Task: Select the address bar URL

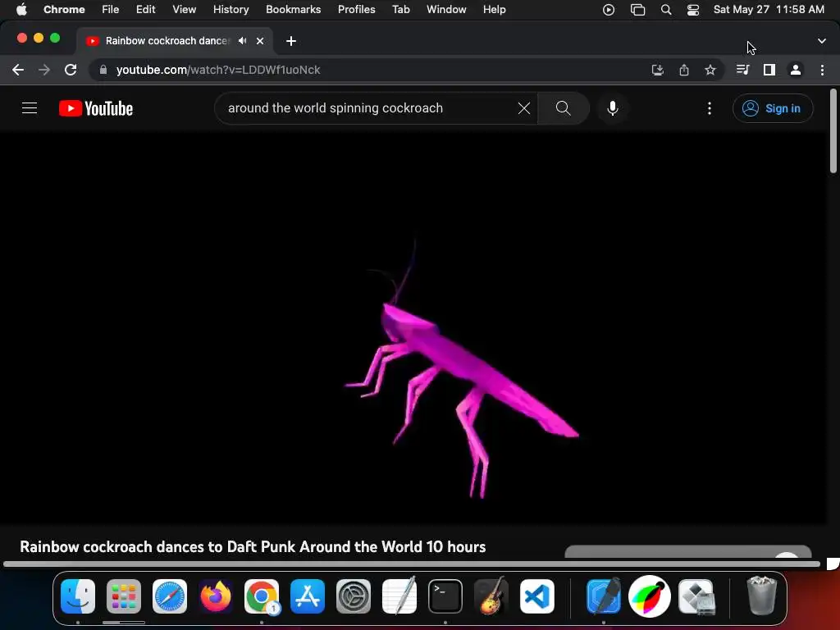Action: click(218, 70)
